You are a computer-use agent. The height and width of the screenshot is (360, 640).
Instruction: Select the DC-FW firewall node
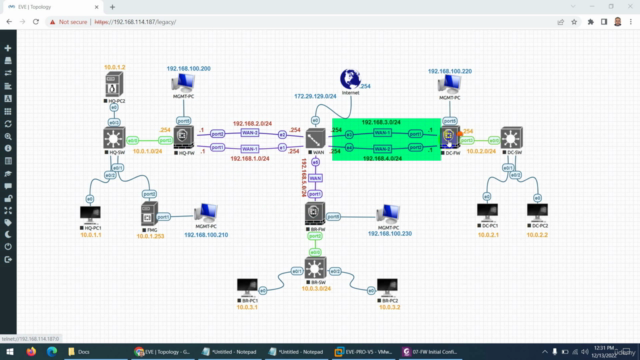450,138
